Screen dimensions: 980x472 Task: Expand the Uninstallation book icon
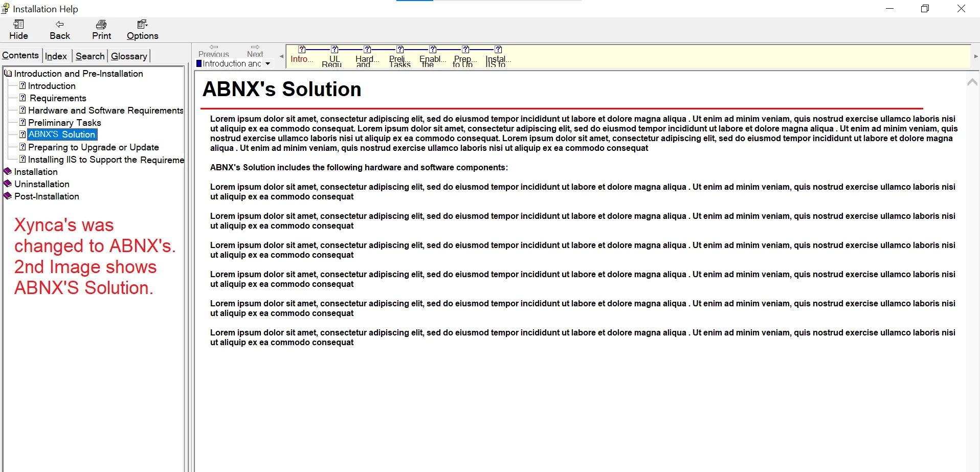[8, 184]
